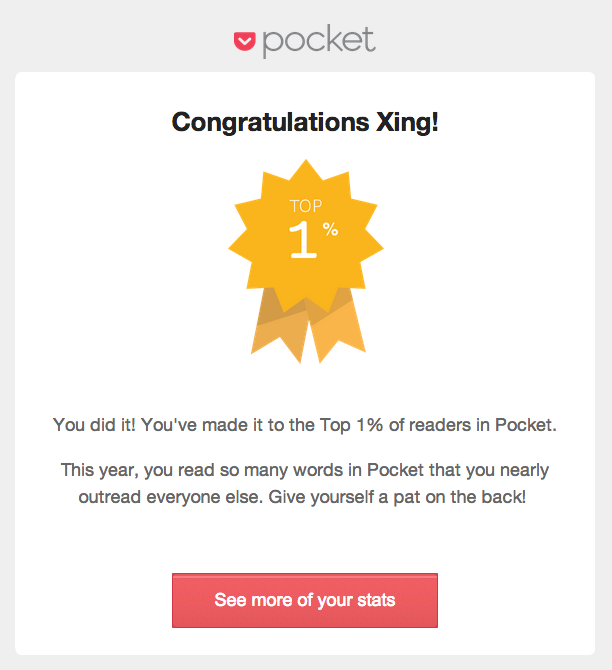Click the This year, you read line
The image size is (612, 670).
coord(305,470)
